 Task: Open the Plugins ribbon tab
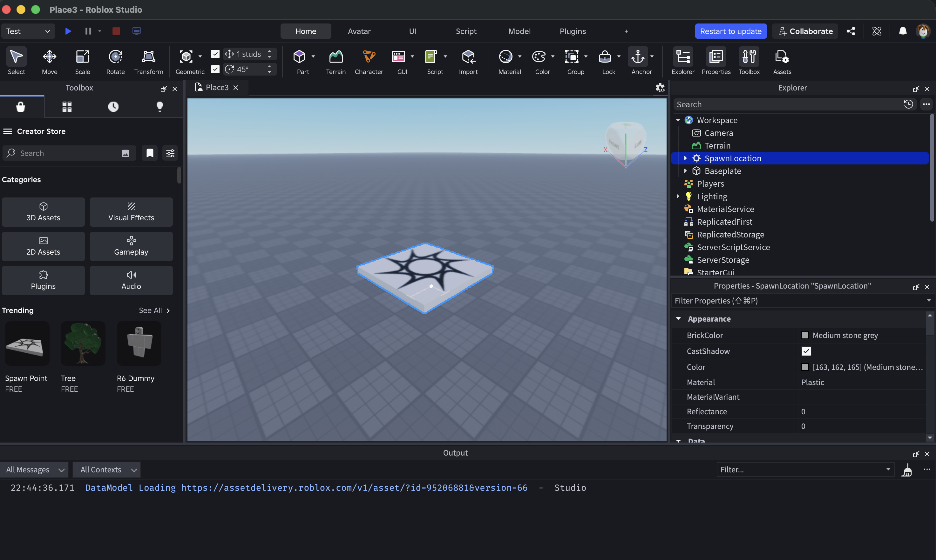pos(573,31)
